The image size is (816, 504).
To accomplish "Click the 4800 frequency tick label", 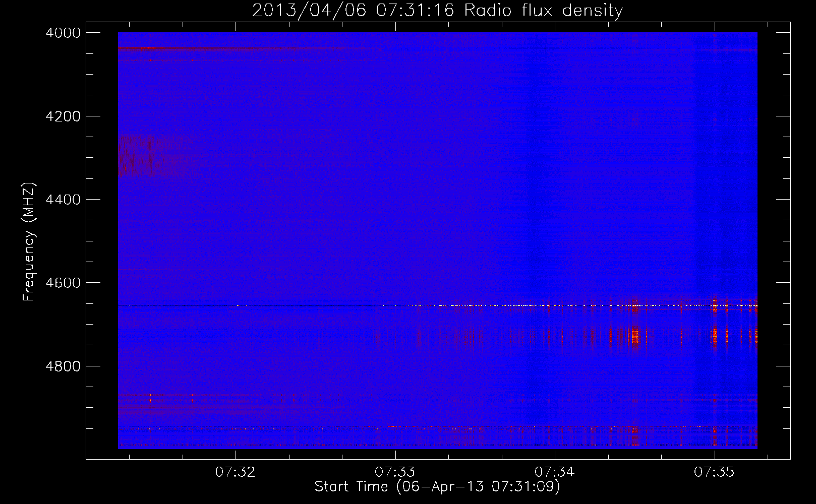I will click(x=63, y=366).
